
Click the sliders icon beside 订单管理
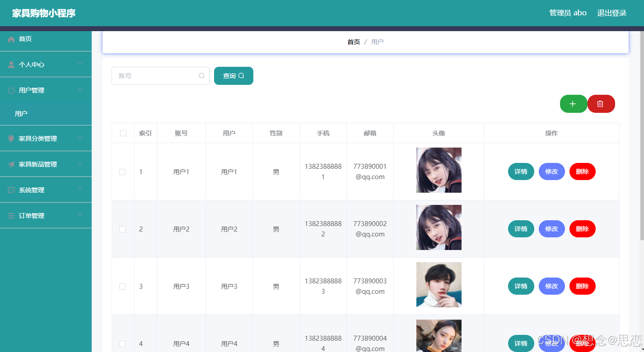[x=11, y=216]
